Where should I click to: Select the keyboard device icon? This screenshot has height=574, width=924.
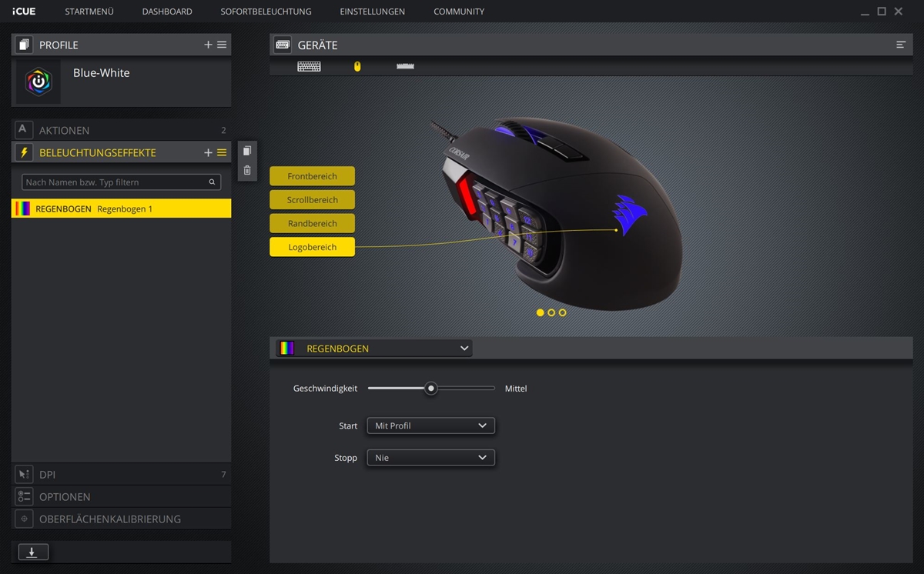309,66
